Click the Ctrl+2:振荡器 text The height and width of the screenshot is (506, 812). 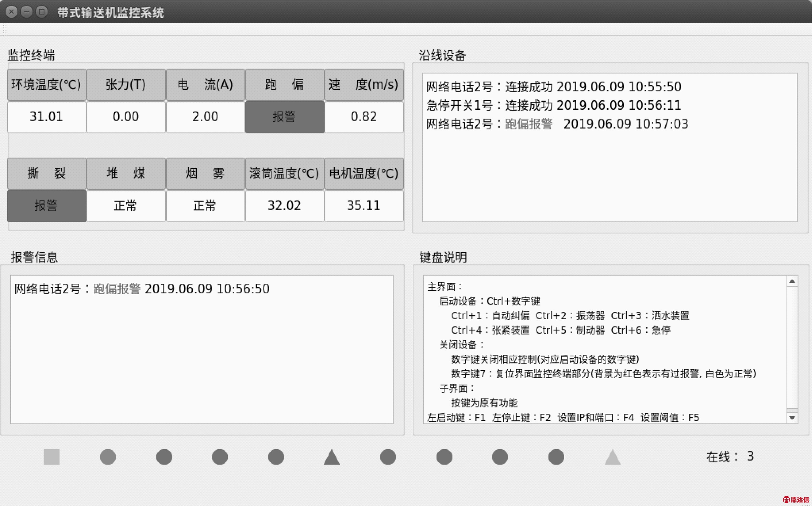(570, 315)
